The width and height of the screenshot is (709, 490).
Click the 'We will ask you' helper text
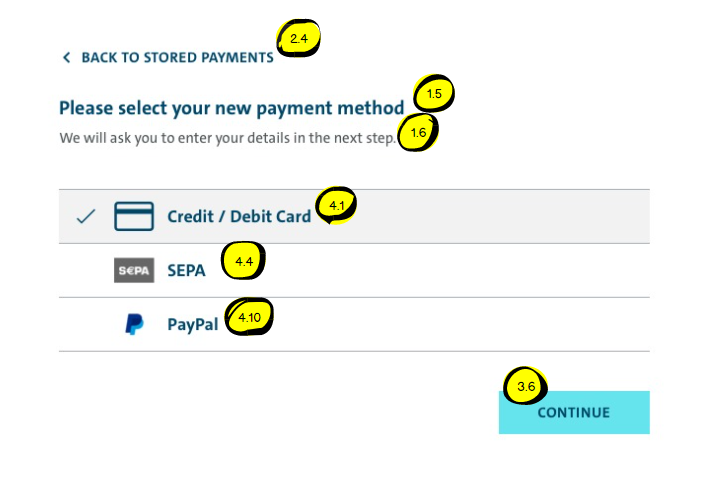click(x=227, y=137)
